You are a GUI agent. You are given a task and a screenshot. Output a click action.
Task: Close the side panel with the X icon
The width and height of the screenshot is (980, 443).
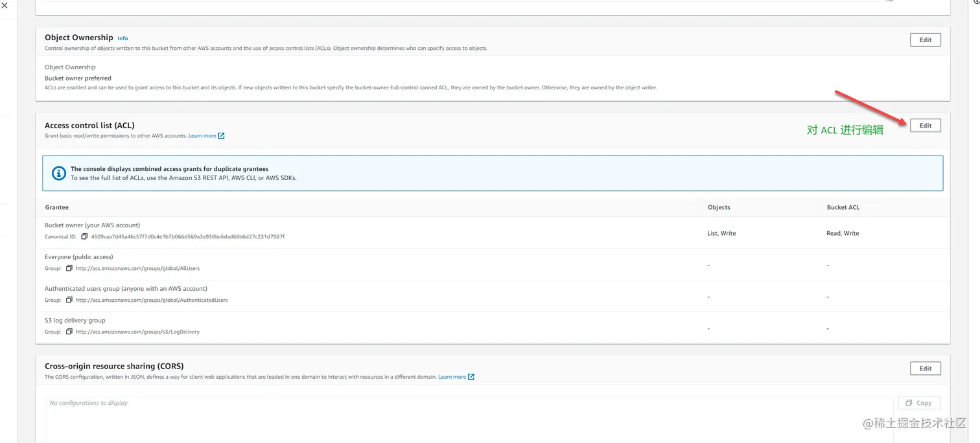[x=5, y=5]
